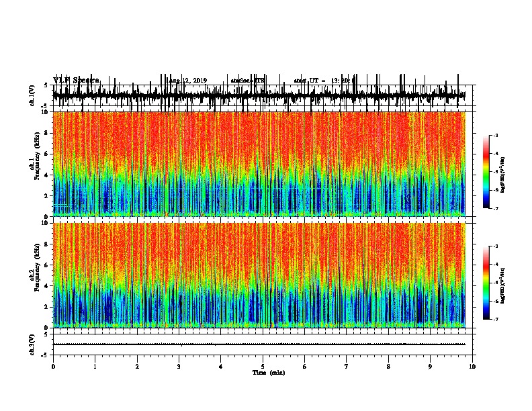Click the '6' kHz tick on ch.1 spectrogram
This screenshot has height=411, width=532.
coord(46,154)
